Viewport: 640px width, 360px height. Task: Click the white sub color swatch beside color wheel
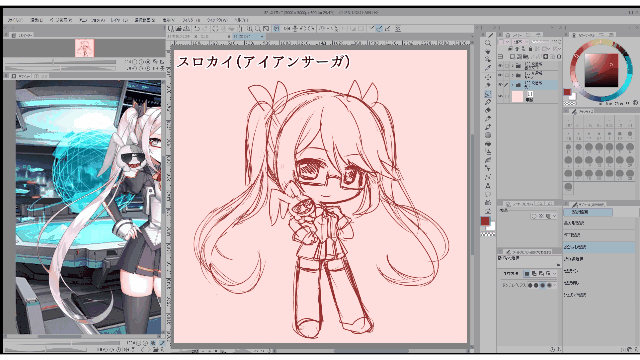pos(572,97)
